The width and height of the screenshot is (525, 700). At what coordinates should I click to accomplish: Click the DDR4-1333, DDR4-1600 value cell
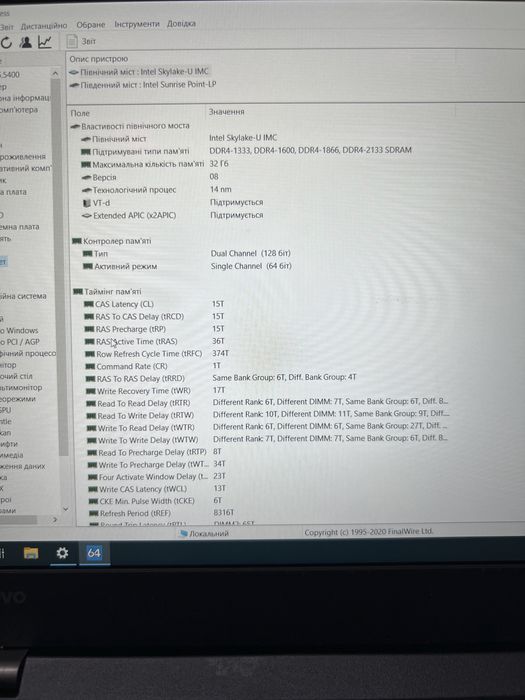click(310, 150)
